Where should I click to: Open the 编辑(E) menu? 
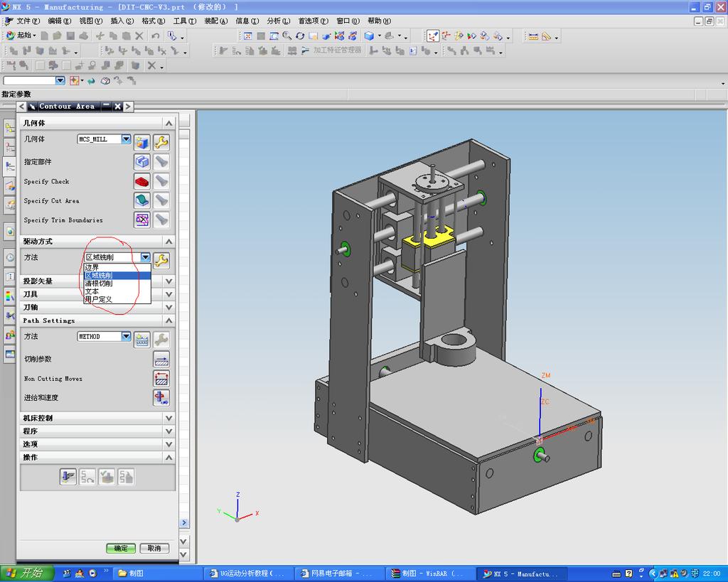pyautogui.click(x=60, y=21)
